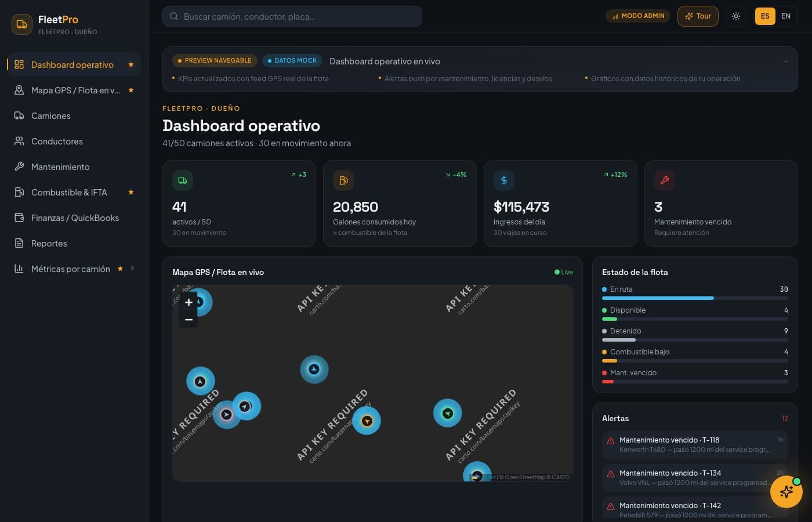Open alert Mantenimiento vencido T-118
The width and height of the screenshot is (812, 522).
tap(695, 445)
